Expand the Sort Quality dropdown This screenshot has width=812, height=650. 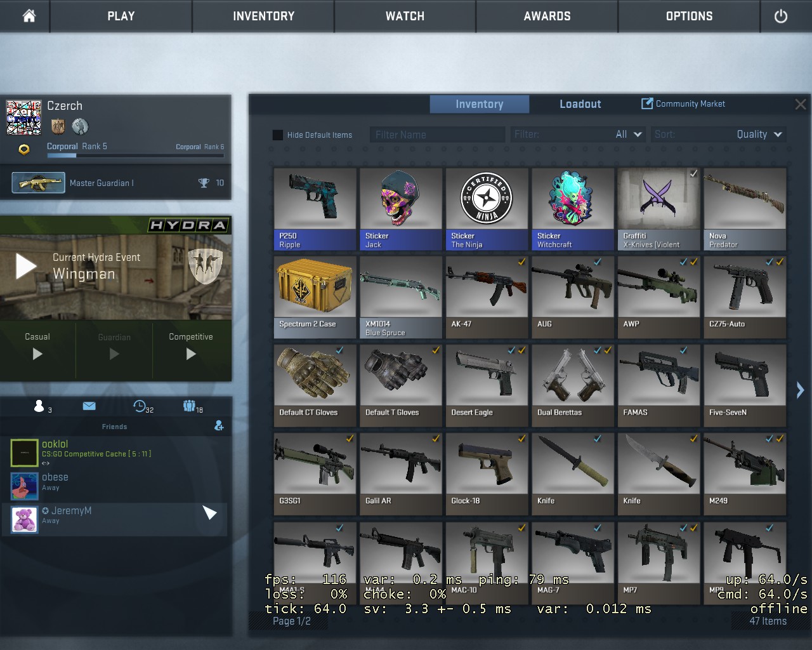[x=719, y=135]
